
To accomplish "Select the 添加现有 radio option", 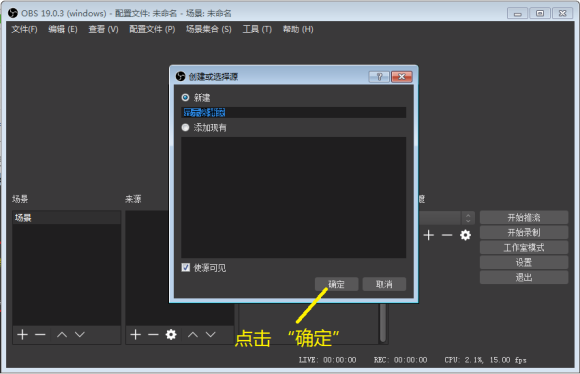I will click(185, 128).
